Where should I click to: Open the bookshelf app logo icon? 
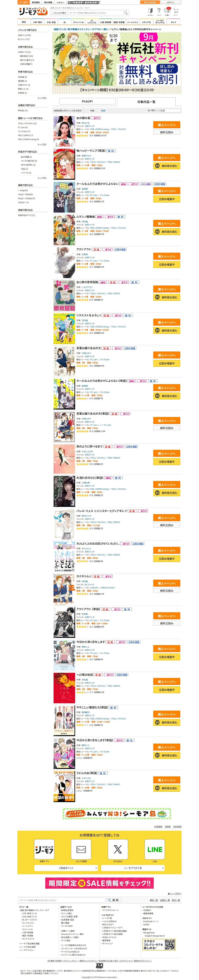pyautogui.click(x=44, y=849)
